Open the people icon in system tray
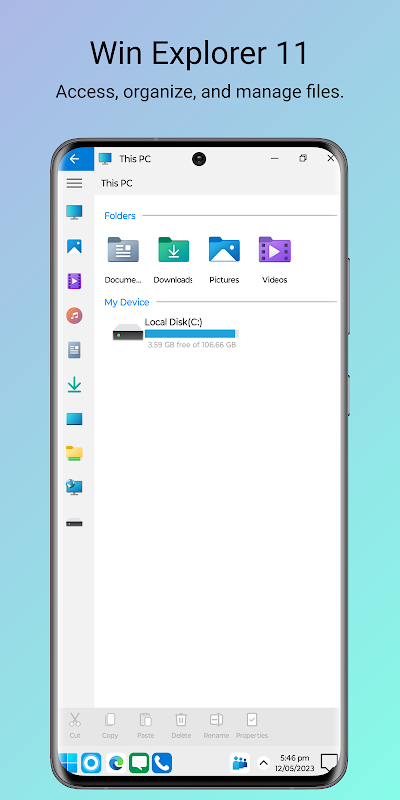 pos(240,763)
